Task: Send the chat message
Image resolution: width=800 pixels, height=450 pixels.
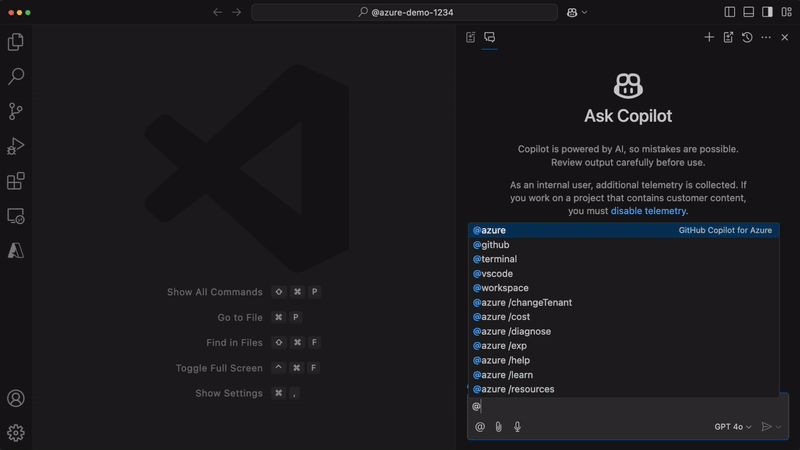Action: point(766,427)
